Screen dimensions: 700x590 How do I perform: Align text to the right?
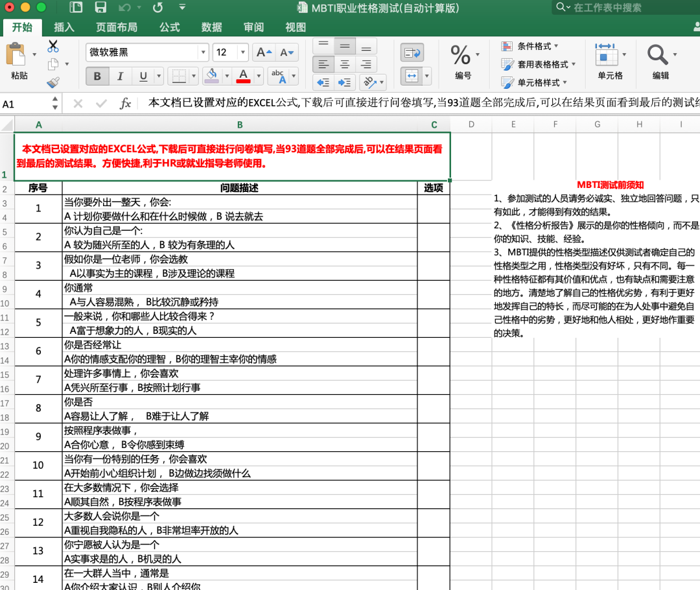tap(366, 64)
